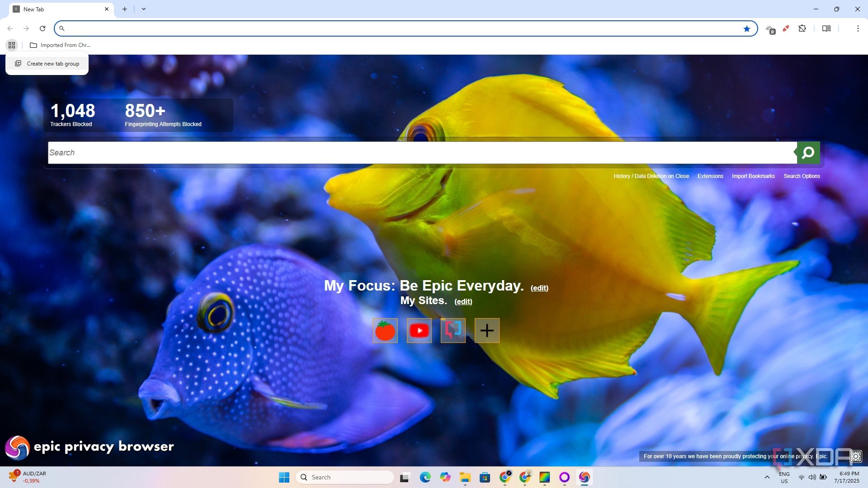Click the bookmark star in the address bar

click(x=747, y=28)
